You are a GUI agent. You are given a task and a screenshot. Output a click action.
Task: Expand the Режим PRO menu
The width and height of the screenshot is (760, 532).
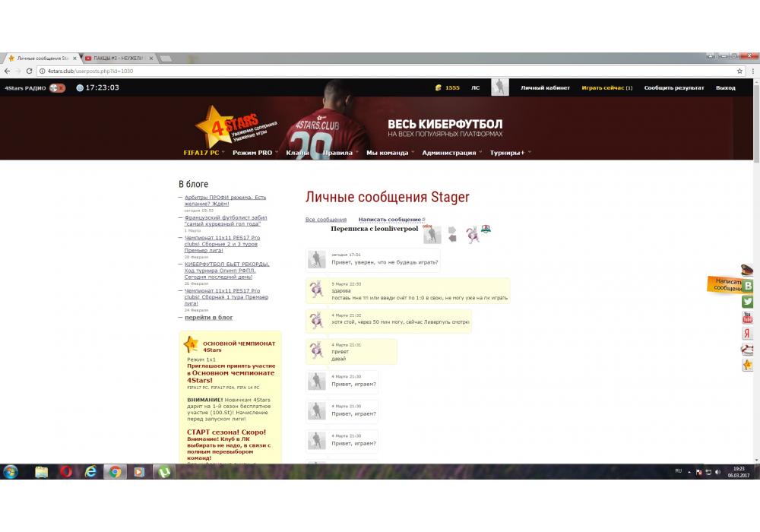[x=255, y=153]
